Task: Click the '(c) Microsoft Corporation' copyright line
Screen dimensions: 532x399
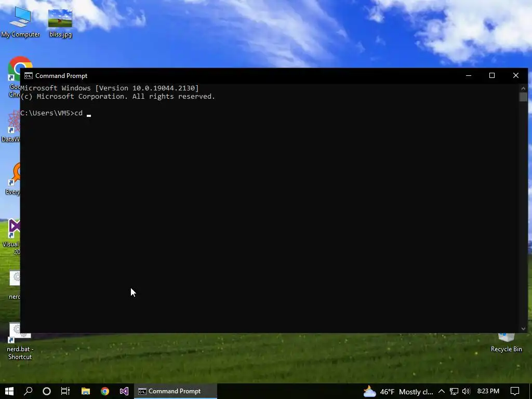Action: click(118, 96)
